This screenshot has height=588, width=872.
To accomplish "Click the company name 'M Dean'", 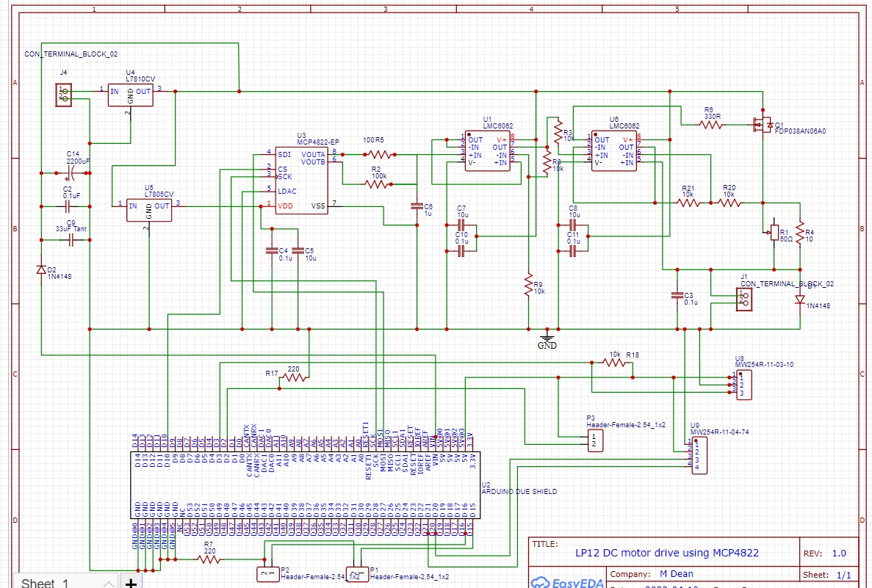I will (677, 574).
